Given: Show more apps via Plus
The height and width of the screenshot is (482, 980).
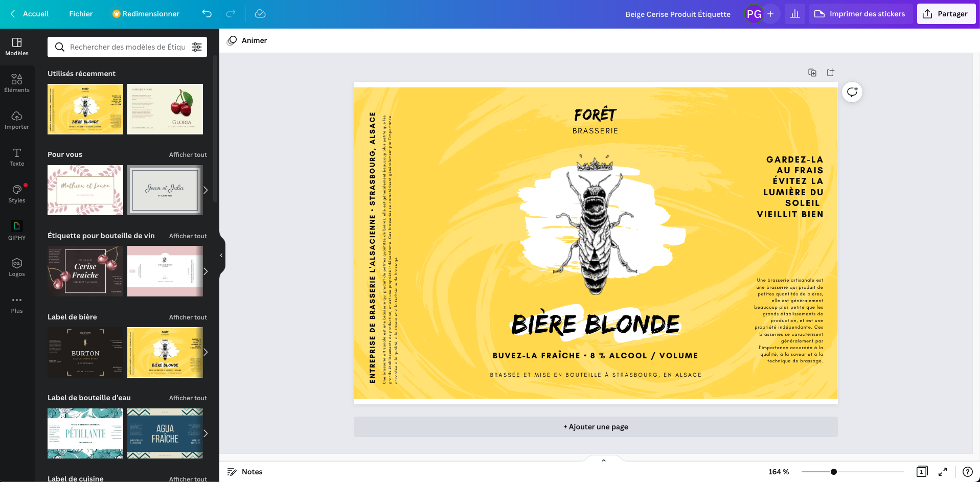Looking at the screenshot, I should click(17, 304).
